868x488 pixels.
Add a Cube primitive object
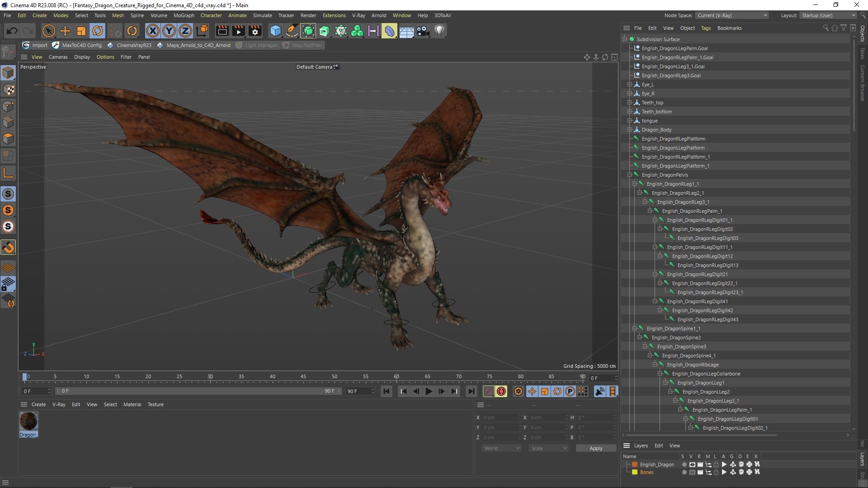click(x=275, y=31)
